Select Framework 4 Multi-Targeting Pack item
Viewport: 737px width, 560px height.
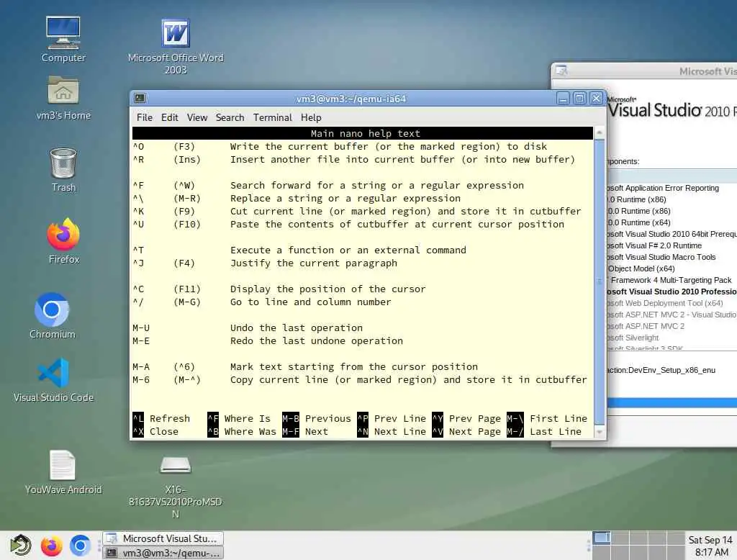click(x=671, y=280)
